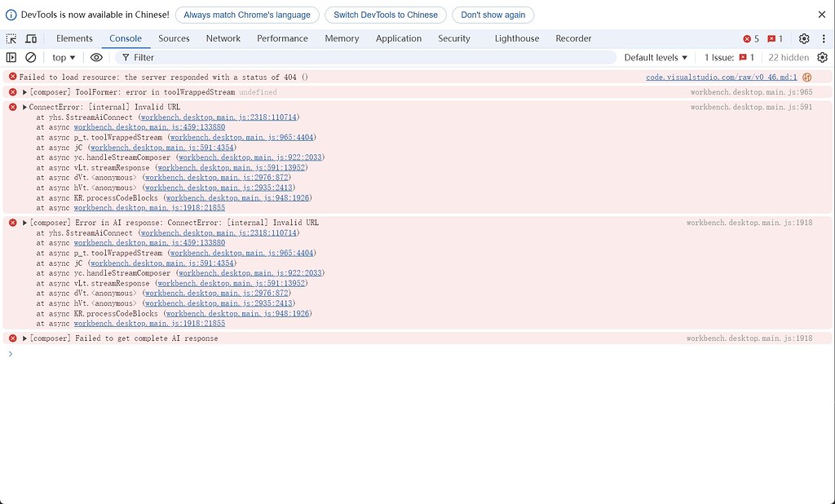Click the issues counter in the status bar
835x504 pixels.
point(730,57)
